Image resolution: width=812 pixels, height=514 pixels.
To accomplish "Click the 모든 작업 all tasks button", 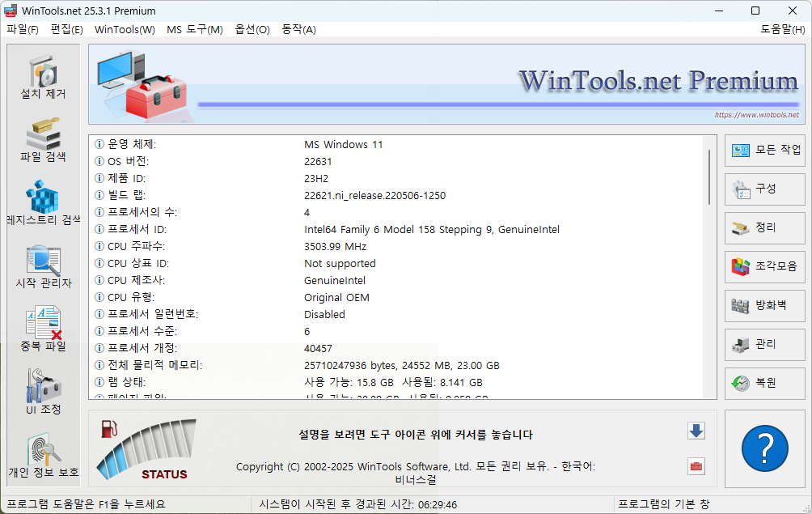I will point(765,151).
